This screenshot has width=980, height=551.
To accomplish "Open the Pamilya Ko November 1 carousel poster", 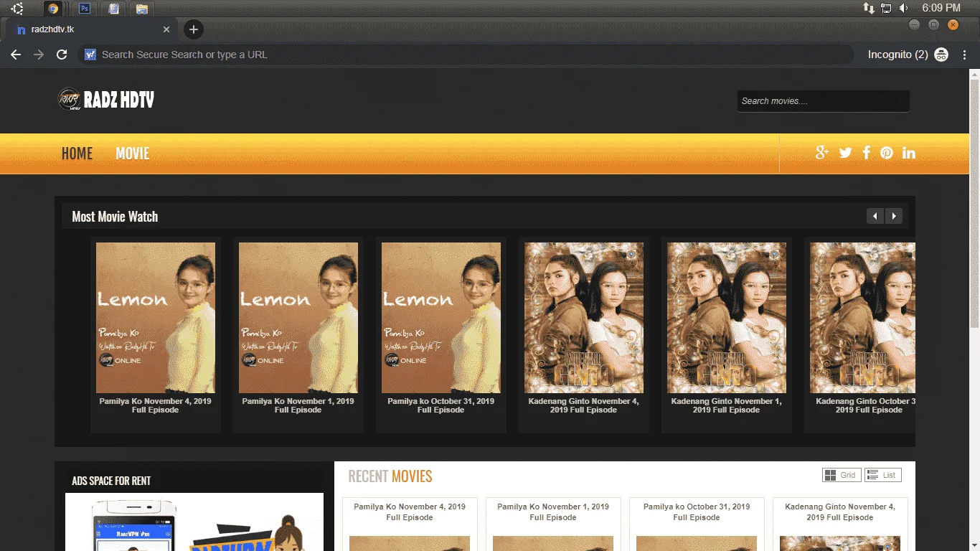I will click(298, 318).
